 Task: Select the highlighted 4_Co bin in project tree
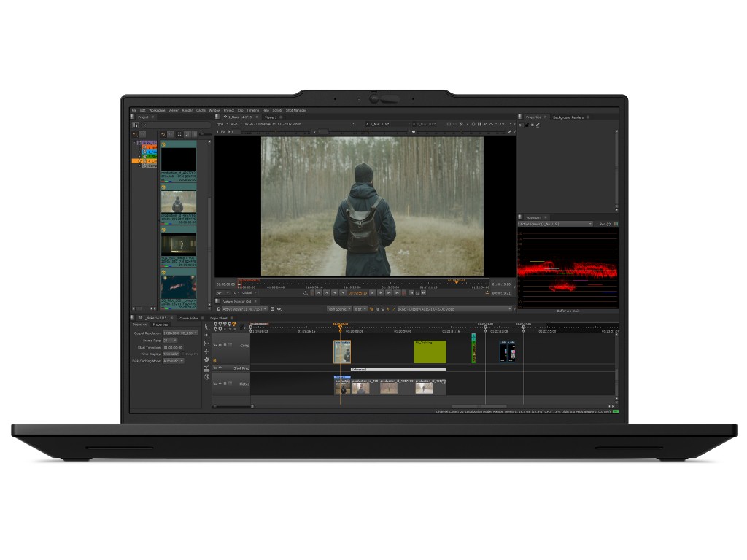click(x=144, y=161)
